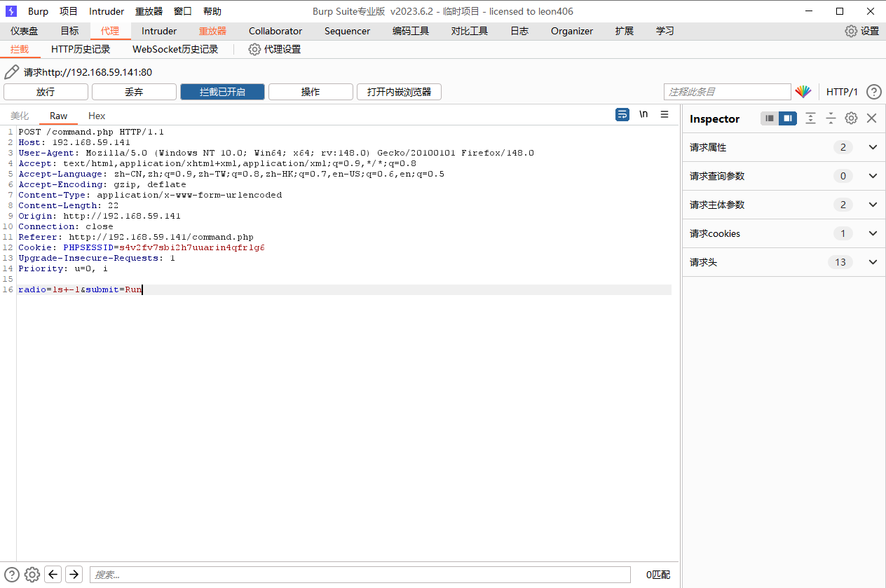Collapse all Inspector sections icon

click(831, 118)
